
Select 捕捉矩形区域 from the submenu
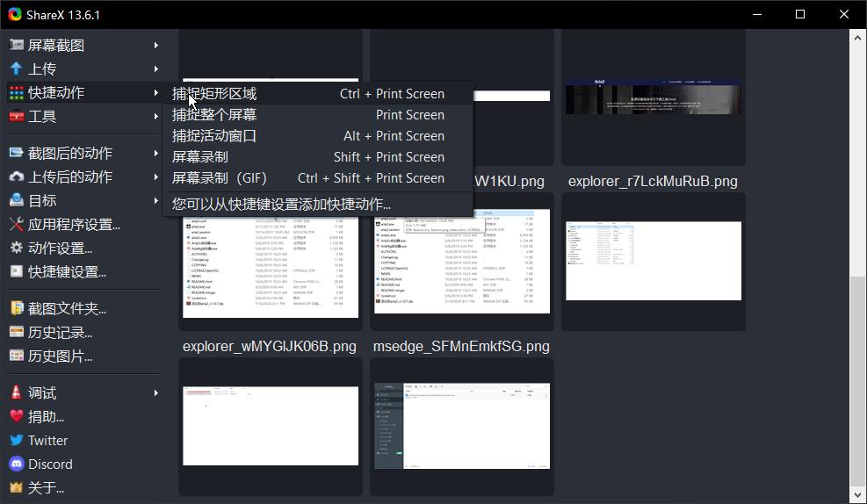317,94
